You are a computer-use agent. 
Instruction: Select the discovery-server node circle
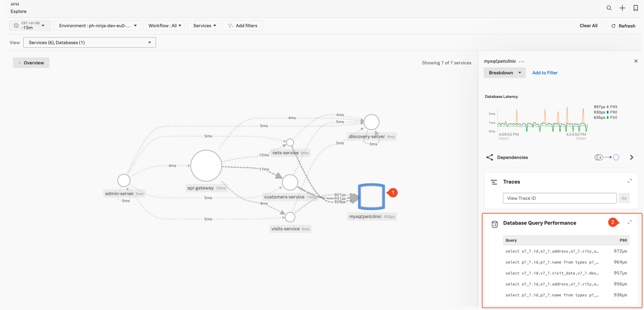371,122
